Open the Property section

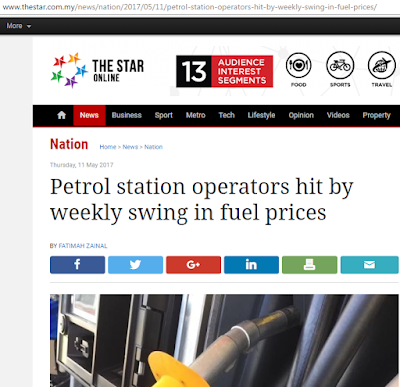(376, 115)
